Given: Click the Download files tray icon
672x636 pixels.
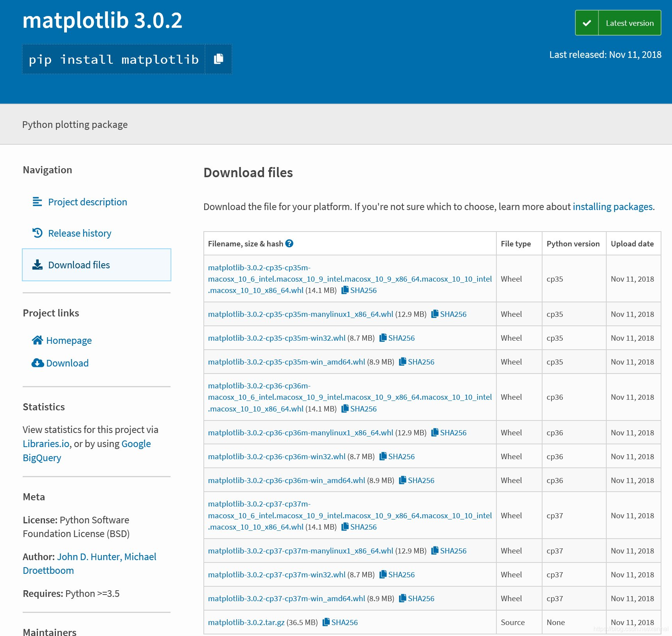Looking at the screenshot, I should [38, 265].
